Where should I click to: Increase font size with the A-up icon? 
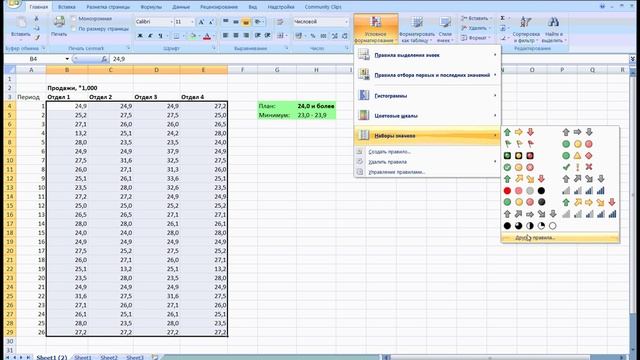(201, 22)
